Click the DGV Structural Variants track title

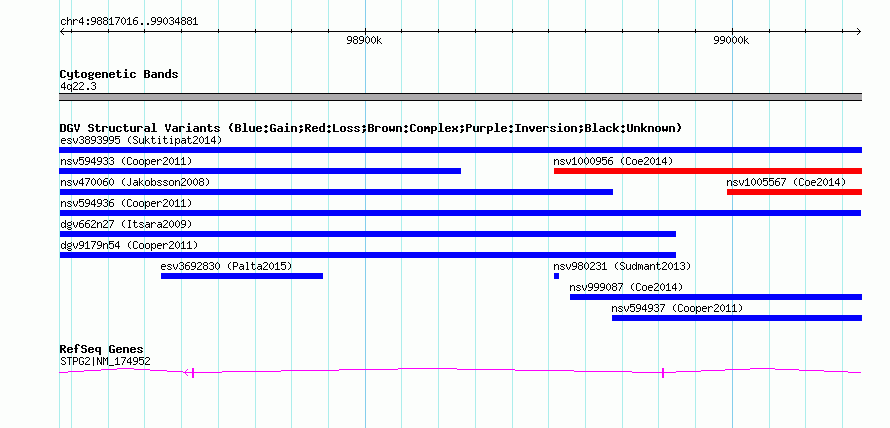click(371, 128)
